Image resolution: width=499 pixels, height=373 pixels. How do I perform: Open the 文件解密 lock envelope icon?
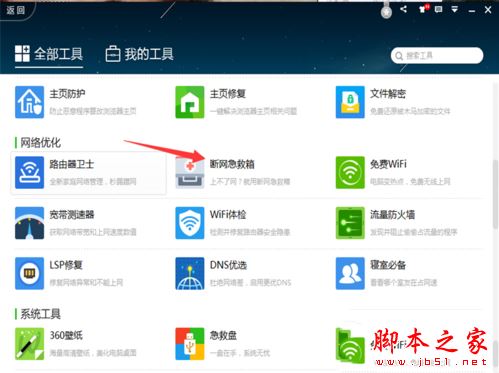[x=350, y=102]
